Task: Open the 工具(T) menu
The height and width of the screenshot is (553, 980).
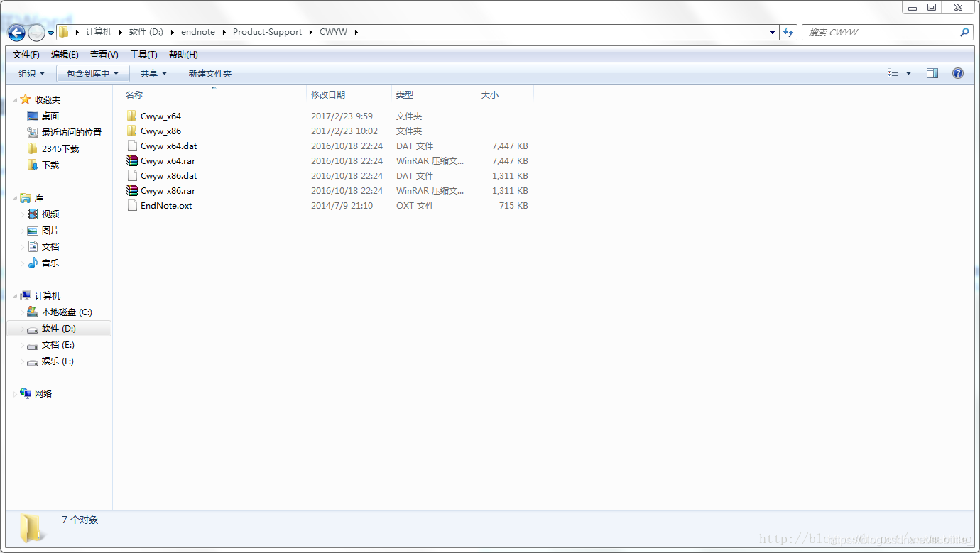Action: (x=143, y=55)
